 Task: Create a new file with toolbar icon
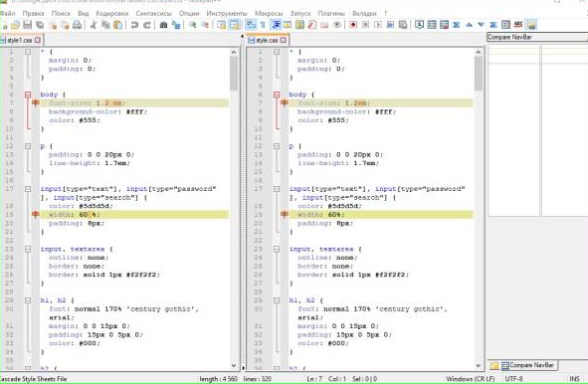point(4,25)
